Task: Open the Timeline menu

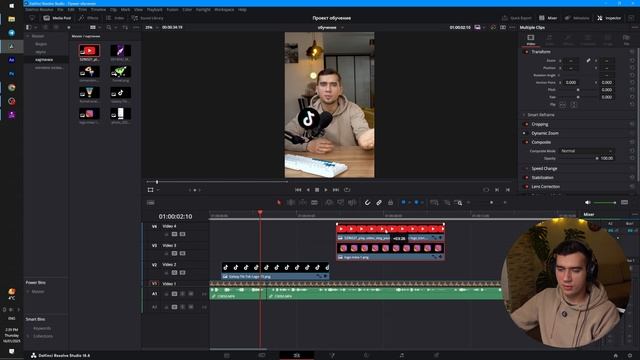Action: pos(98,9)
